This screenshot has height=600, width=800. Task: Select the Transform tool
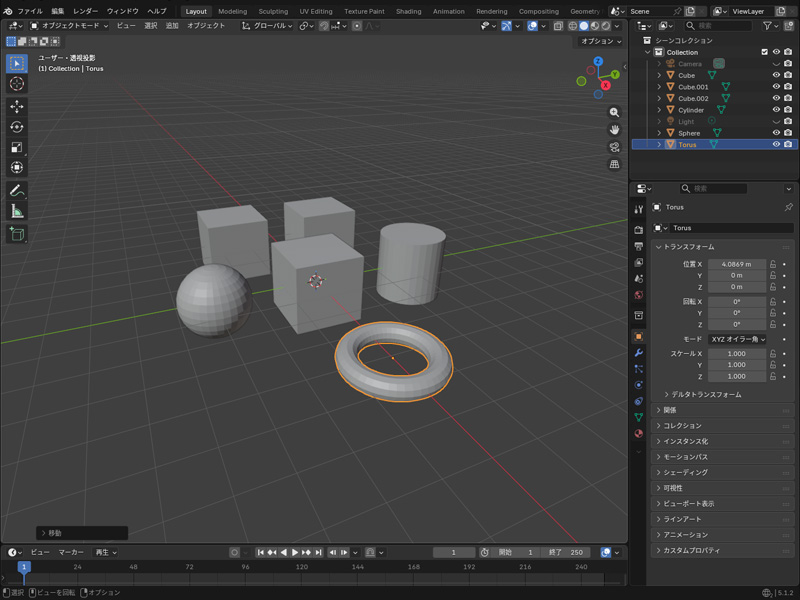(x=17, y=167)
